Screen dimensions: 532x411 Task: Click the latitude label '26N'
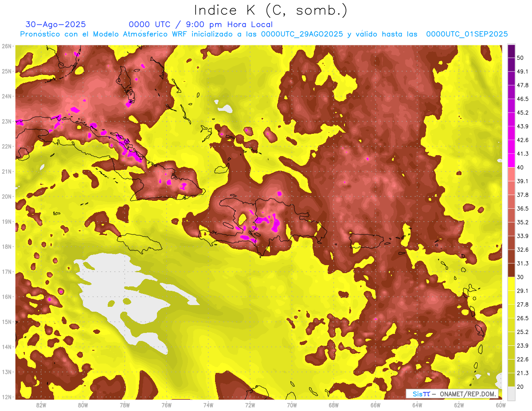point(7,46)
